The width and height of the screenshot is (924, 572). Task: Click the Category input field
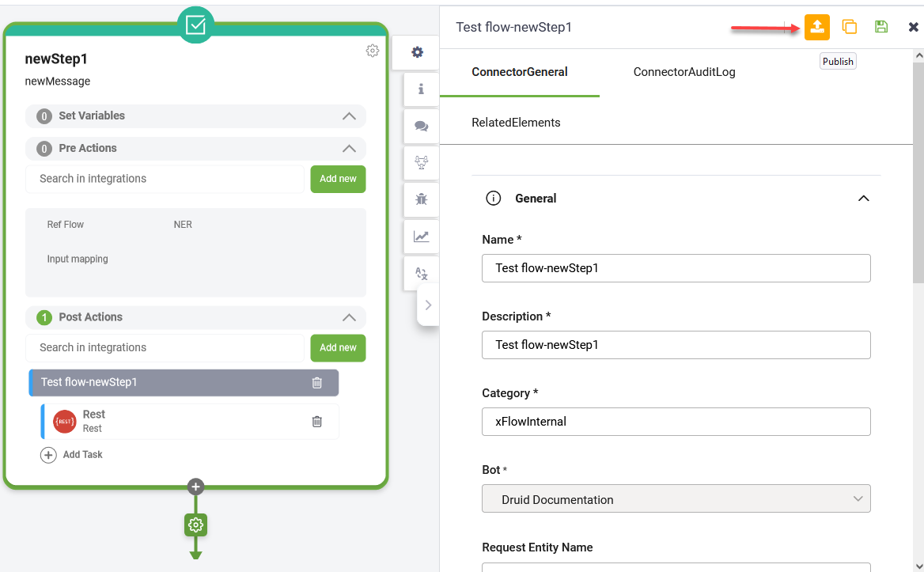point(676,422)
